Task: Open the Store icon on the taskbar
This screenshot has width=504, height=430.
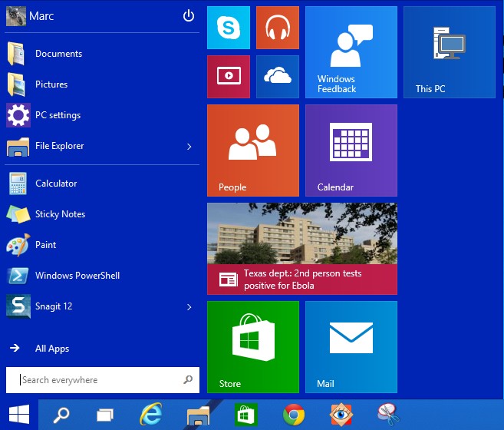Action: tap(245, 415)
